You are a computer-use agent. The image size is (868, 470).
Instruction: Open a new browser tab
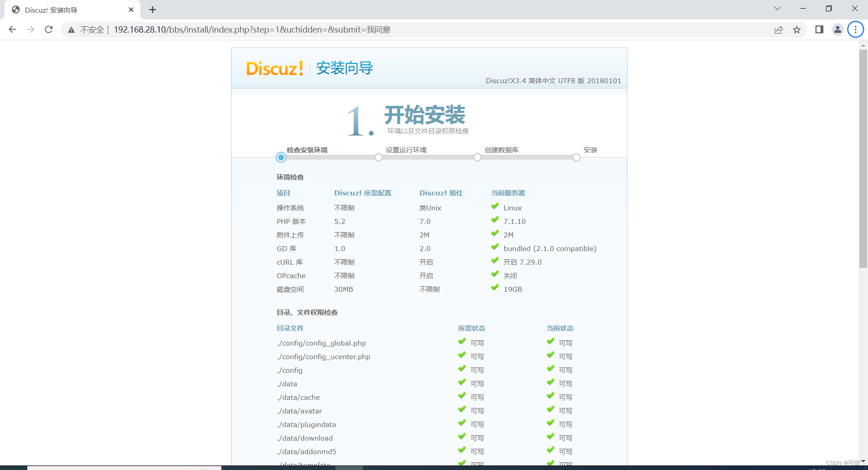pyautogui.click(x=153, y=9)
